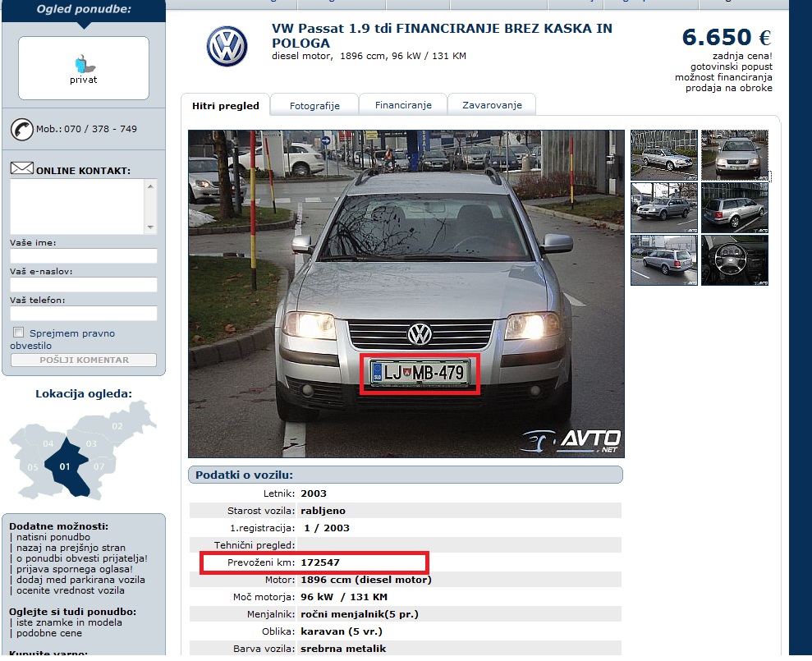Click prijava spornega oglasa link
The height and width of the screenshot is (661, 812).
tap(74, 569)
